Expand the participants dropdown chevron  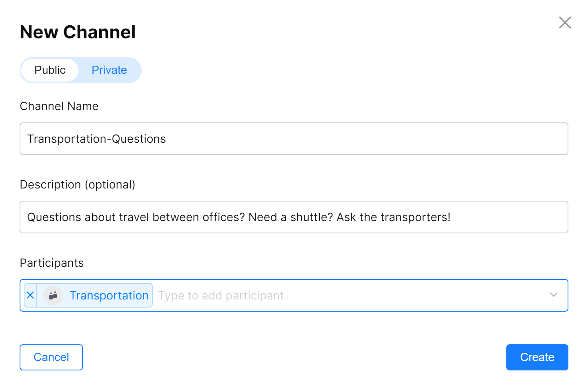pos(553,295)
